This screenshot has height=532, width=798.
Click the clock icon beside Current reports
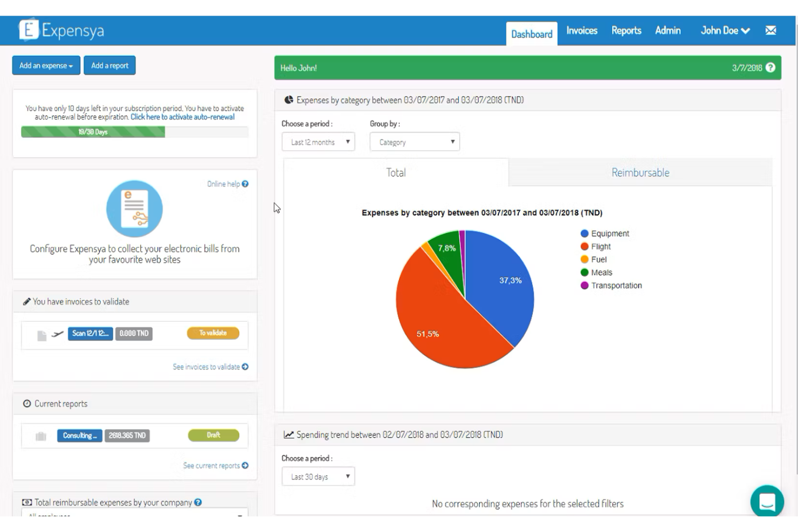(27, 404)
